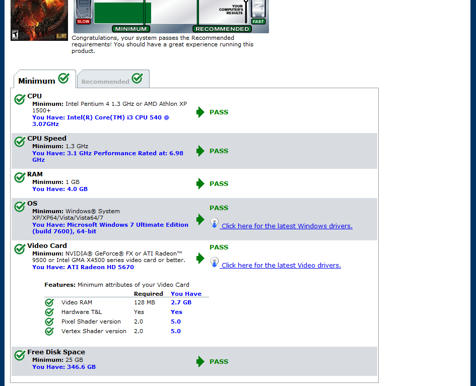Image resolution: width=476 pixels, height=386 pixels.
Task: Click the RECOMMENDED marker on the performance meter
Action: (222, 29)
